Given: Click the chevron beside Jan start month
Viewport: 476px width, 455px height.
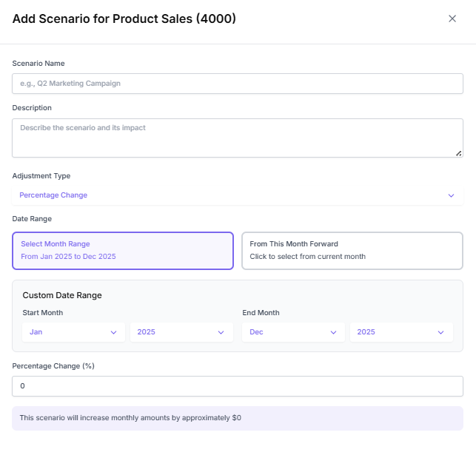Looking at the screenshot, I should [x=113, y=332].
